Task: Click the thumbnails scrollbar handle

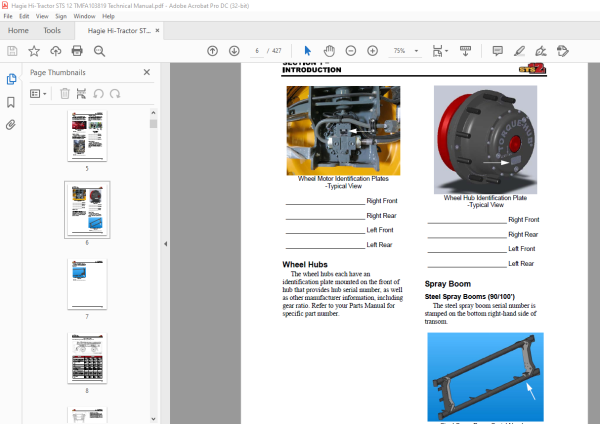Action: point(153,124)
